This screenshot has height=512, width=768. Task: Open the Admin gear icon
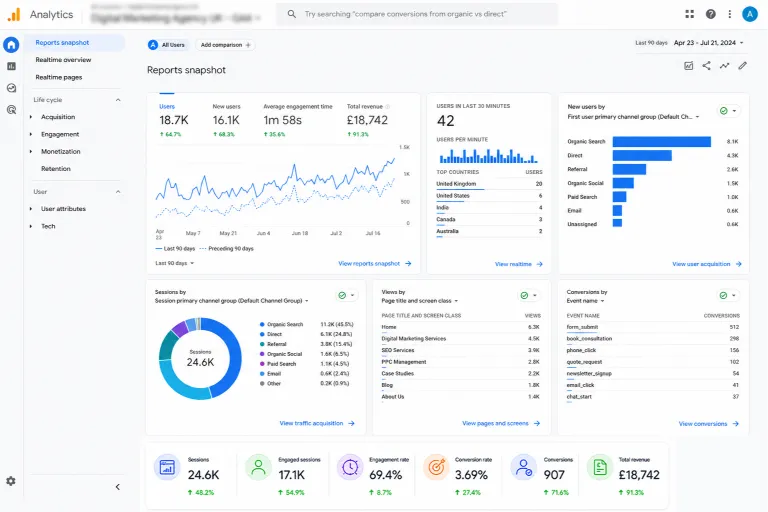pyautogui.click(x=11, y=481)
